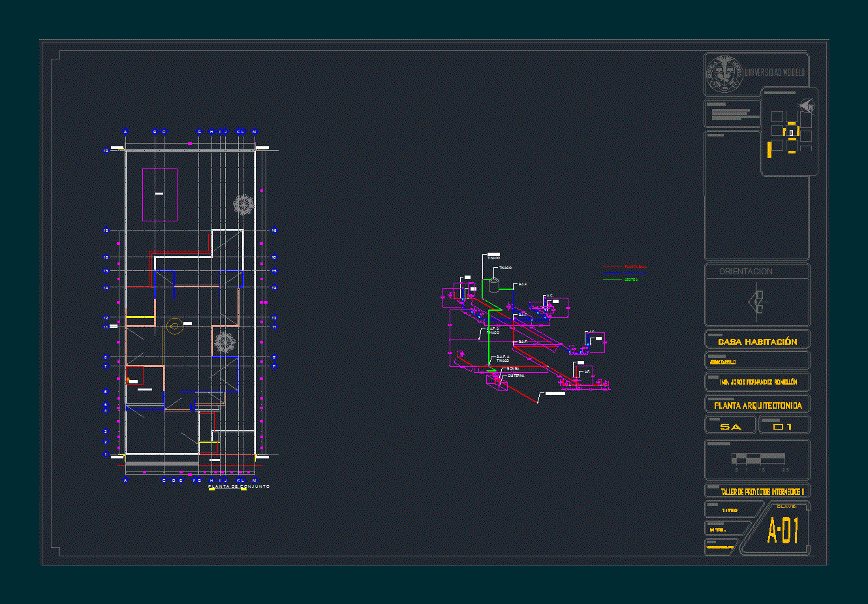Click grid bubble A above the plan
The height and width of the screenshot is (604, 868).
125,132
